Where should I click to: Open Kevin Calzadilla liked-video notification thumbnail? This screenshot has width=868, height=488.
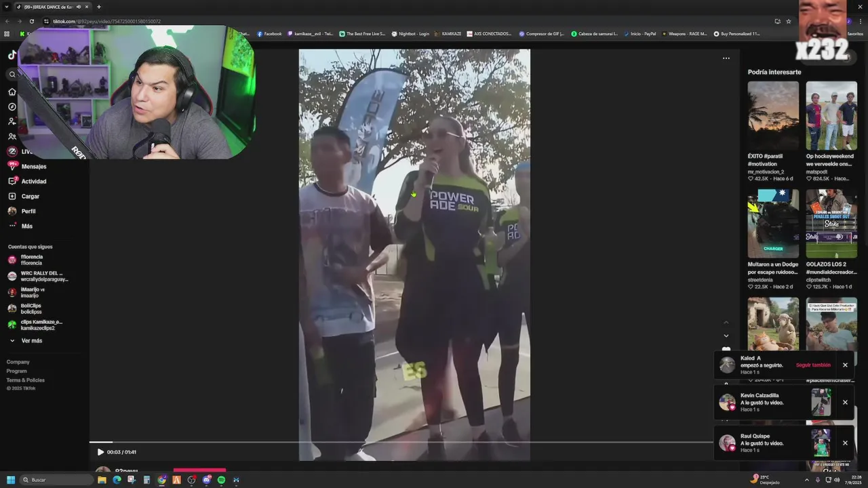click(x=821, y=403)
